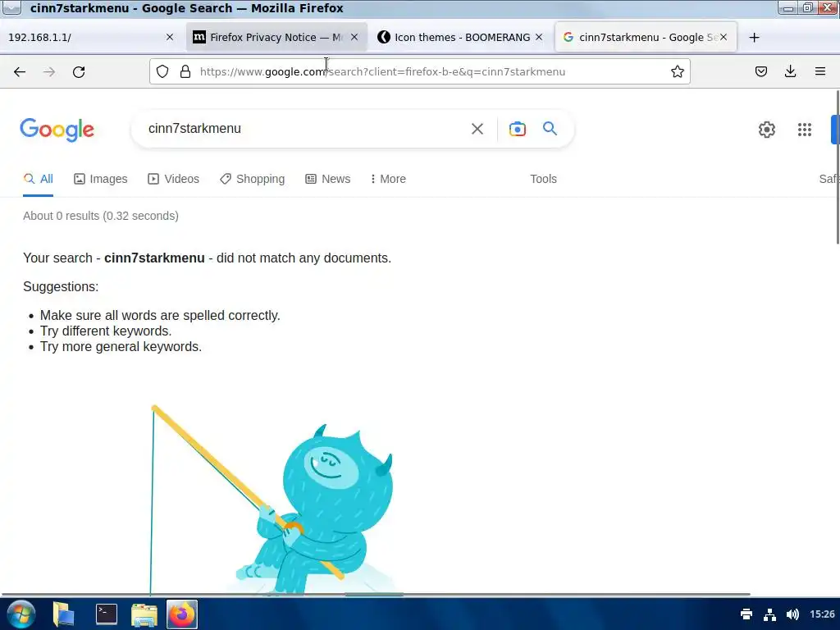Open the window menu in title bar

[11, 7]
